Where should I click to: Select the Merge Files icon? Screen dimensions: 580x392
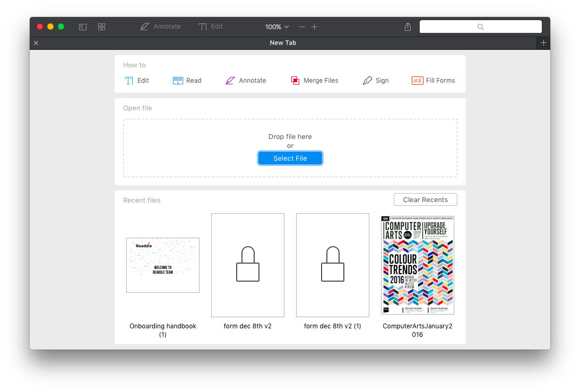click(x=295, y=80)
